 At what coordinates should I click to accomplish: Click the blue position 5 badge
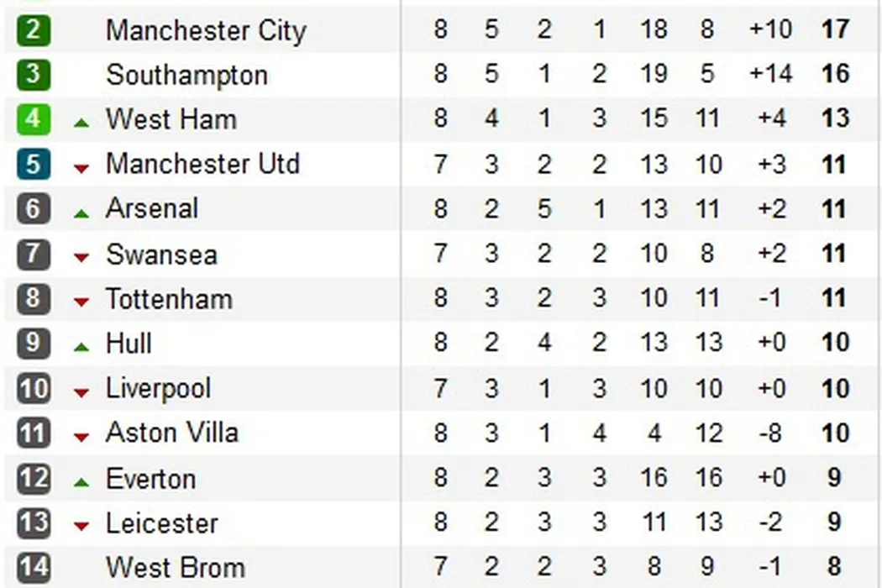tap(33, 163)
